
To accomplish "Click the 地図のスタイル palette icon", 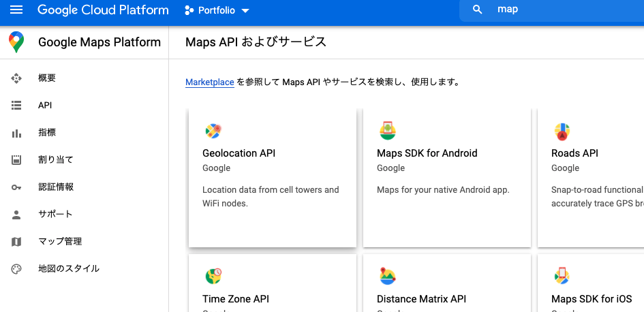I will click(16, 269).
